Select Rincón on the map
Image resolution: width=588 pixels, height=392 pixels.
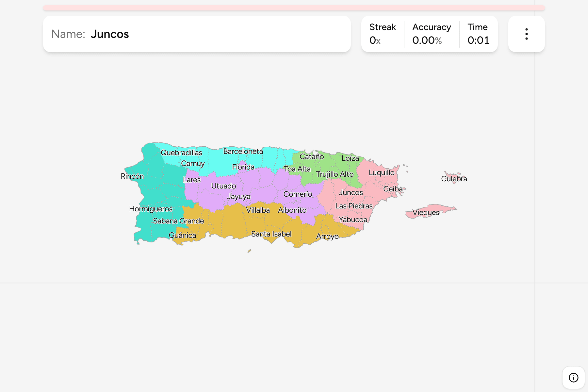132,176
